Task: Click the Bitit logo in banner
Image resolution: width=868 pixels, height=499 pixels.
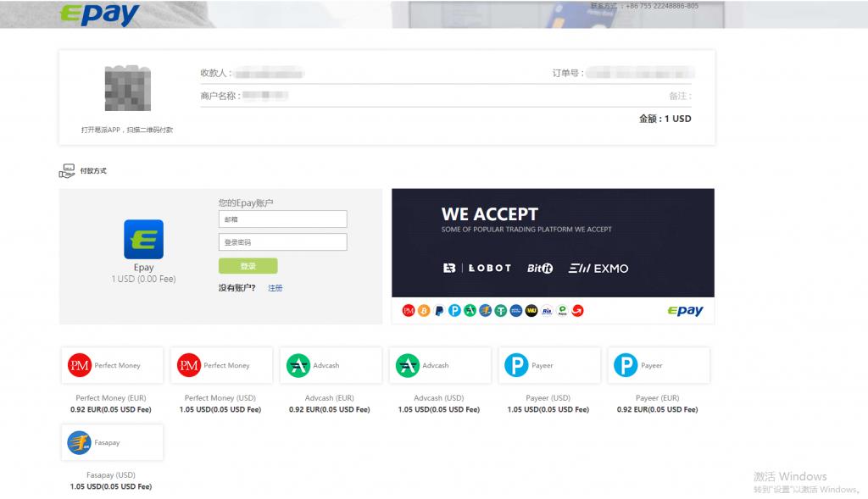Action: click(x=539, y=268)
